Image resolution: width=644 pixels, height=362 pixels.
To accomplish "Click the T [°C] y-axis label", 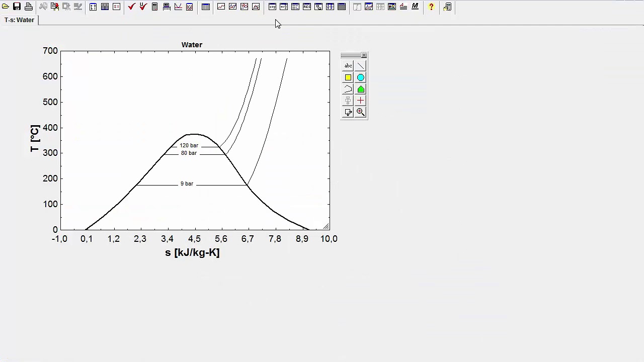I will point(35,139).
